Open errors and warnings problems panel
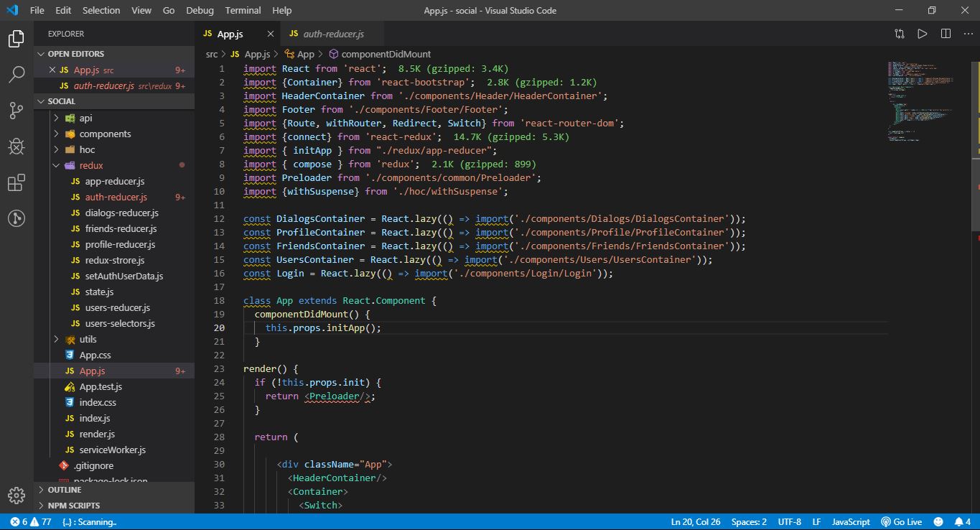The height and width of the screenshot is (530, 980). coord(30,522)
